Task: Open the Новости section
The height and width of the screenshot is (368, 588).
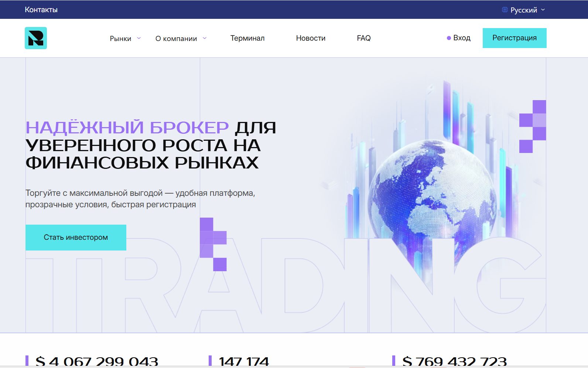Action: [x=311, y=38]
